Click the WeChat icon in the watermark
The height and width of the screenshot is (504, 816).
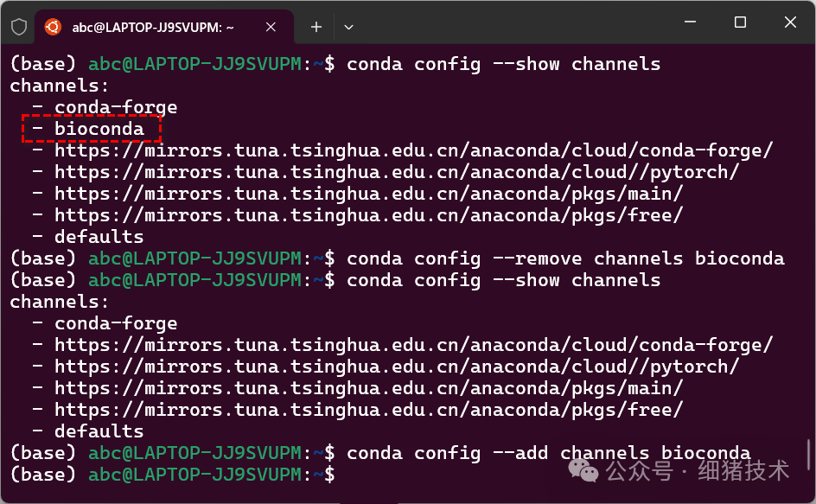583,472
